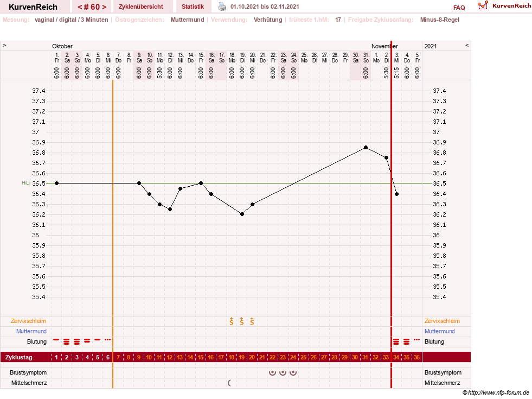Click the cervical mucus S+ symbol on day 18

click(232, 321)
